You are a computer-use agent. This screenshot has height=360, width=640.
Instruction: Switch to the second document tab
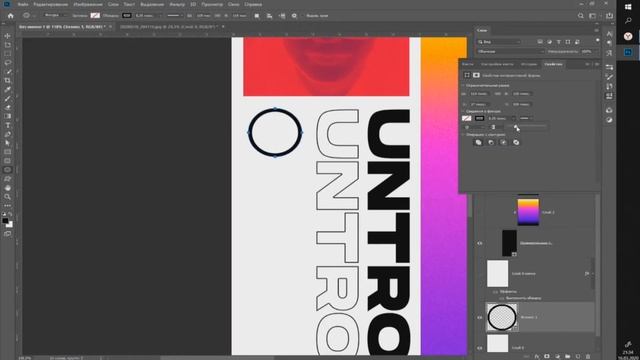coord(169,27)
